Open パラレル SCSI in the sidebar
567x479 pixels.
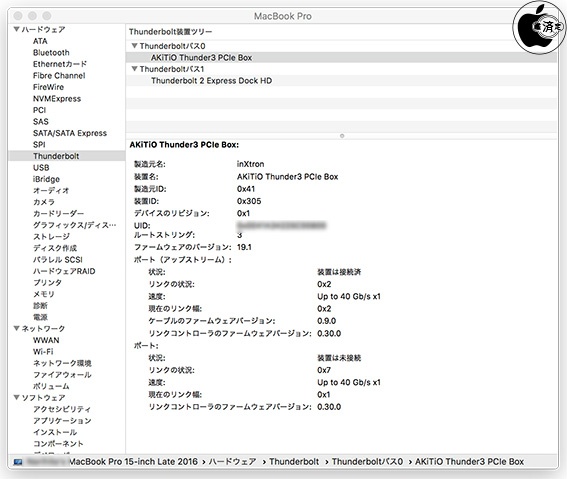tap(57, 260)
